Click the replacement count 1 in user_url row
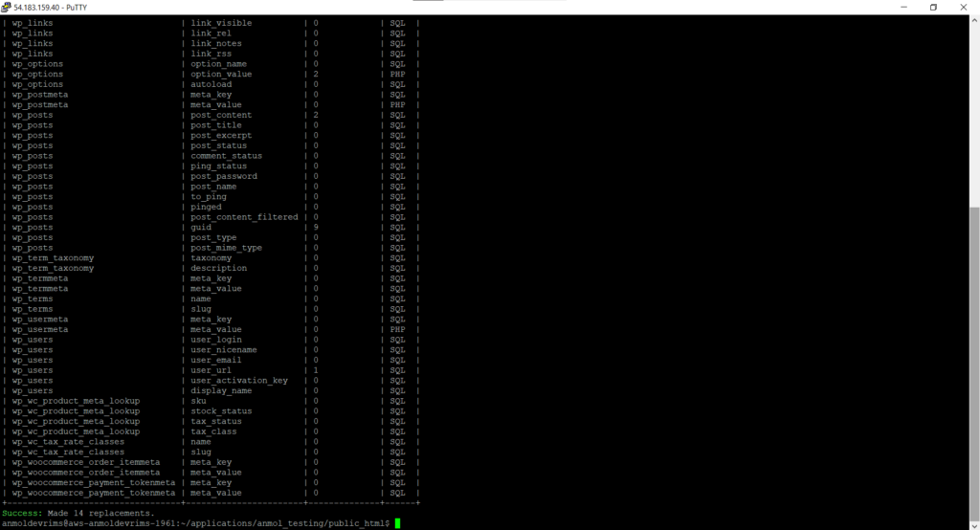The image size is (980, 530). click(x=316, y=370)
